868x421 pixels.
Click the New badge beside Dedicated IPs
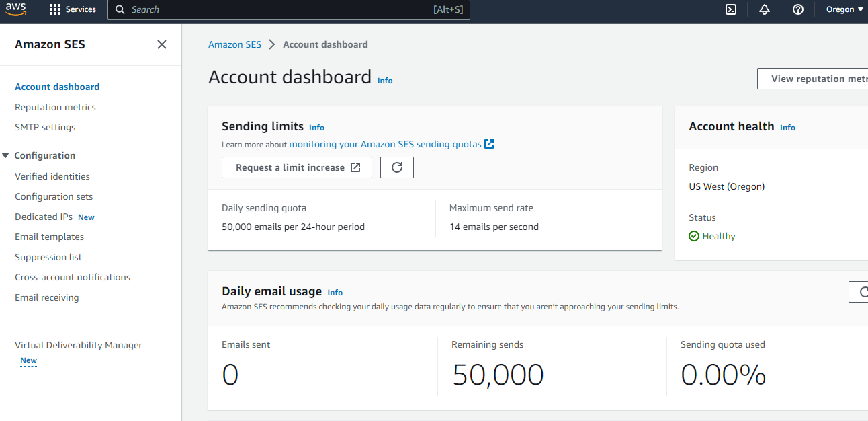[86, 217]
